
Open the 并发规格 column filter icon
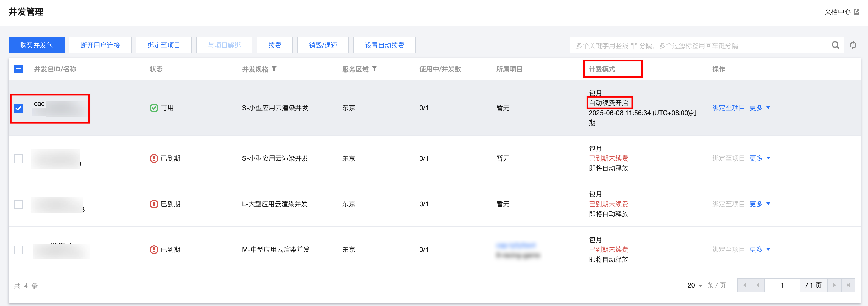click(x=274, y=69)
